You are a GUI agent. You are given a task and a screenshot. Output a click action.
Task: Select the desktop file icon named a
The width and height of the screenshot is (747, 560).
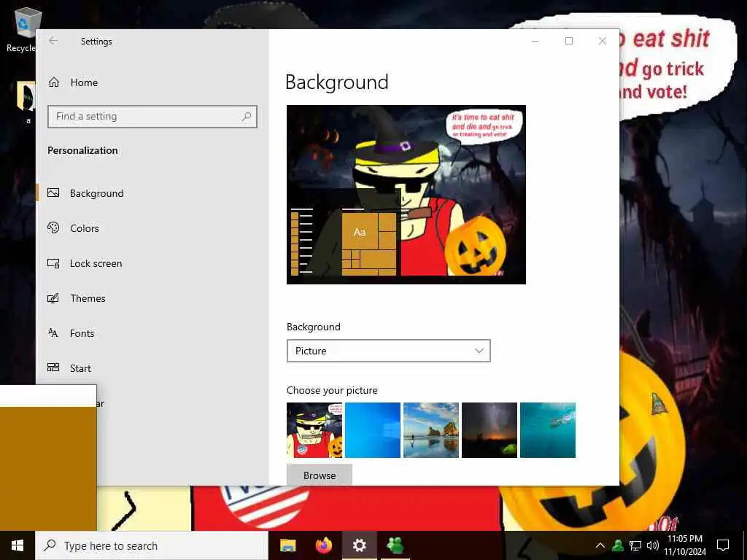[27, 102]
